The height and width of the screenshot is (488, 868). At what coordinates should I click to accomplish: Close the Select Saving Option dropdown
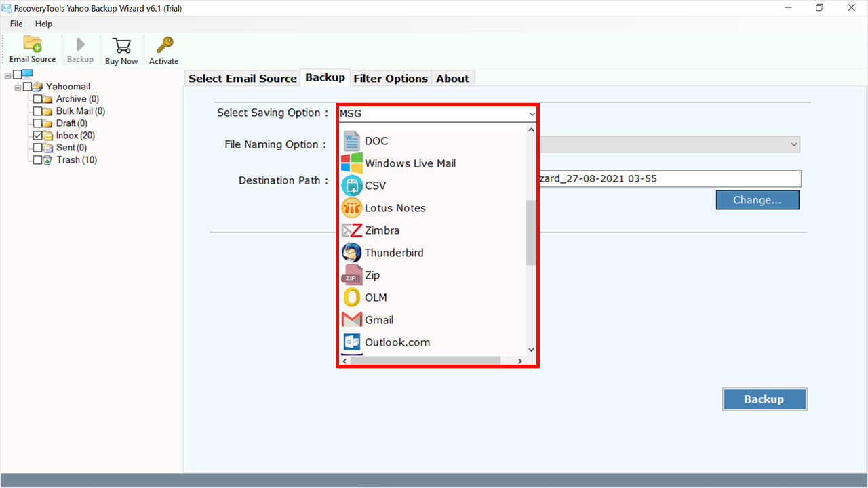pyautogui.click(x=532, y=114)
